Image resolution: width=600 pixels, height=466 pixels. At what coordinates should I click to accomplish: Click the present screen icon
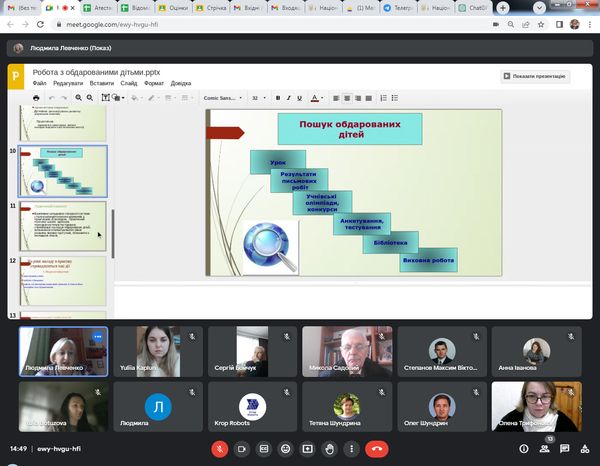point(308,449)
